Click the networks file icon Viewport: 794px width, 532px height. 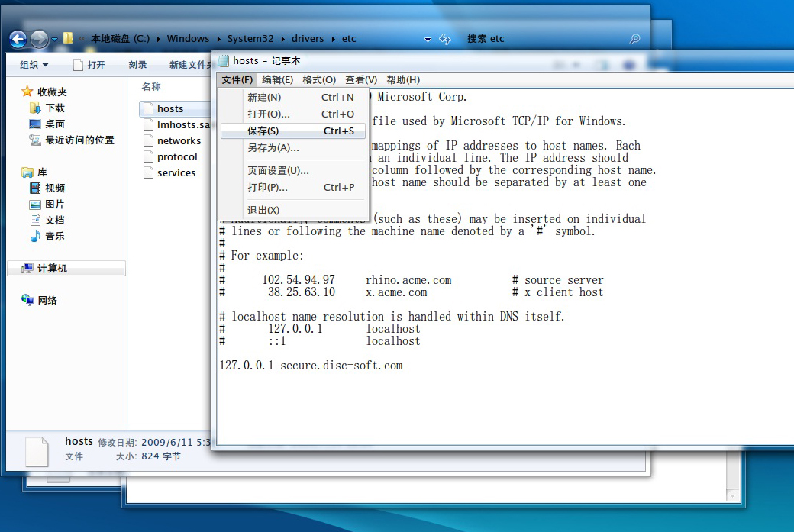[148, 140]
